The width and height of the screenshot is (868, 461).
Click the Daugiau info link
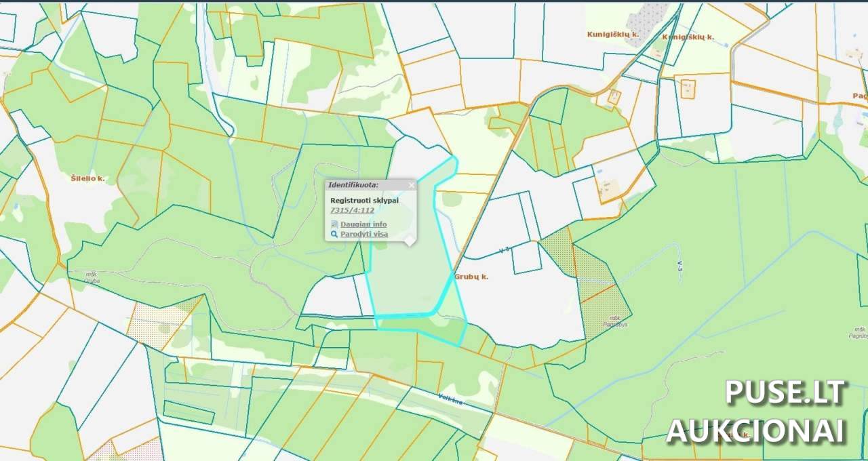(x=363, y=224)
